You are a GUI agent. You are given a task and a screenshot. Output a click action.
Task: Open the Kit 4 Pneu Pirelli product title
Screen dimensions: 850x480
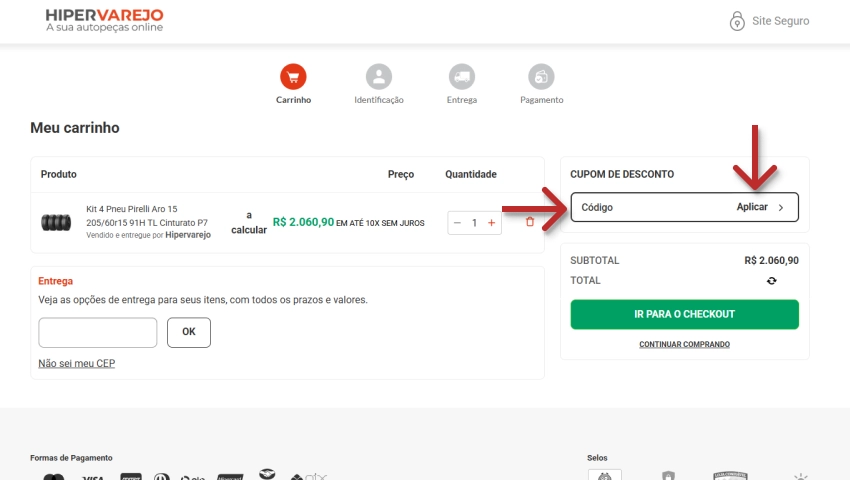coord(147,216)
